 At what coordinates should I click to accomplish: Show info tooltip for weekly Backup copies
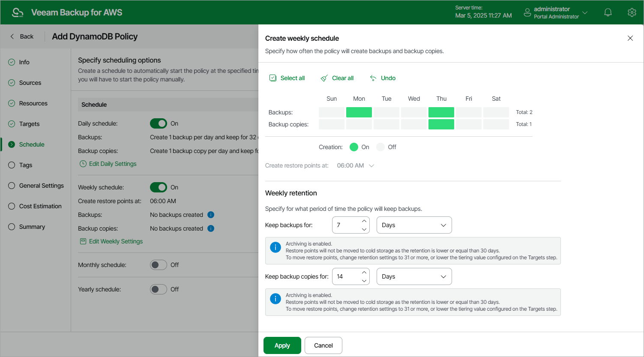[211, 228]
